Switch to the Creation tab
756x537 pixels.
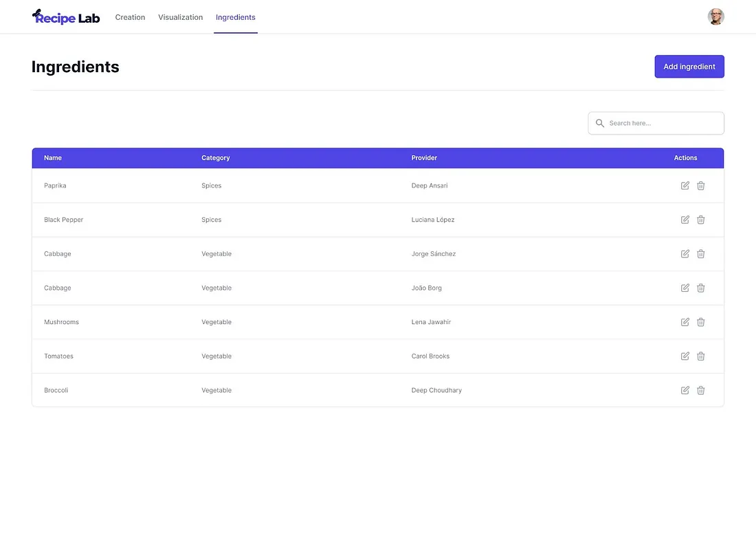[130, 17]
